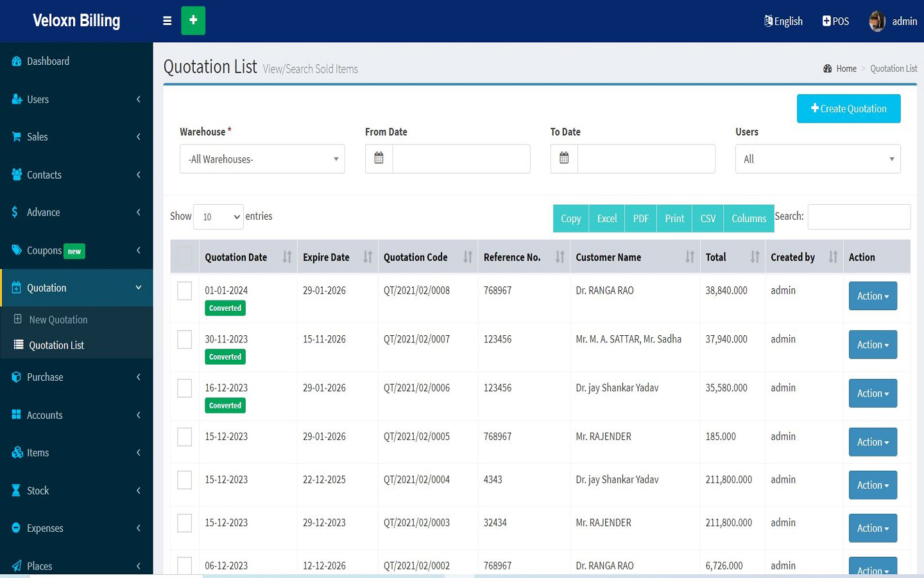The image size is (924, 578).
Task: Click the green plus quick-create icon
Action: coord(193,21)
